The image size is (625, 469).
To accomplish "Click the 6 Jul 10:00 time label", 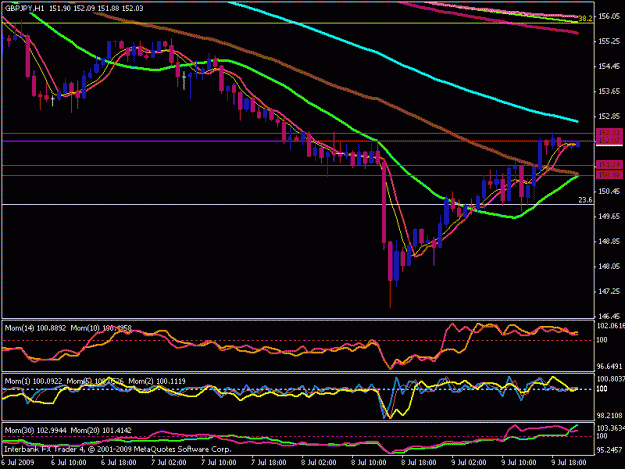I will 68,462.
